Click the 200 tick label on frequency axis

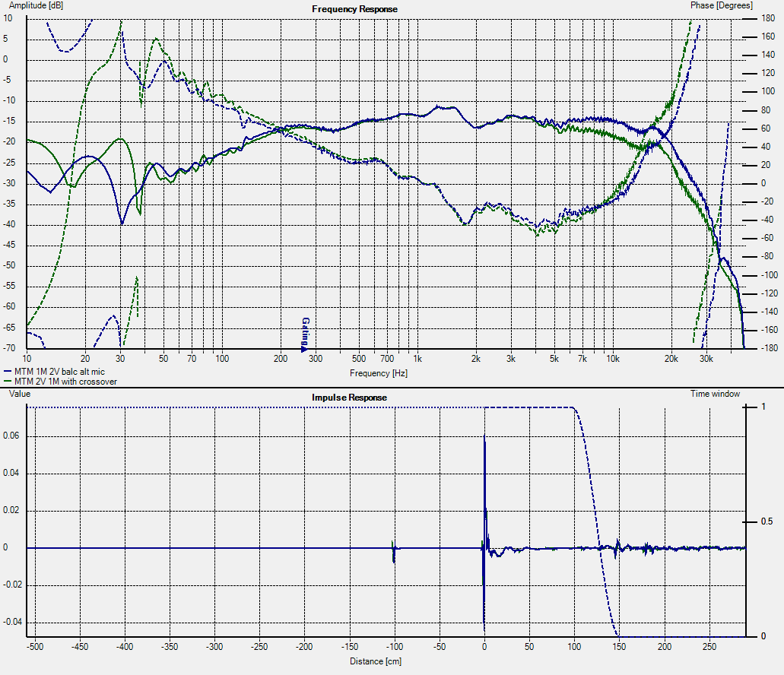click(x=281, y=359)
